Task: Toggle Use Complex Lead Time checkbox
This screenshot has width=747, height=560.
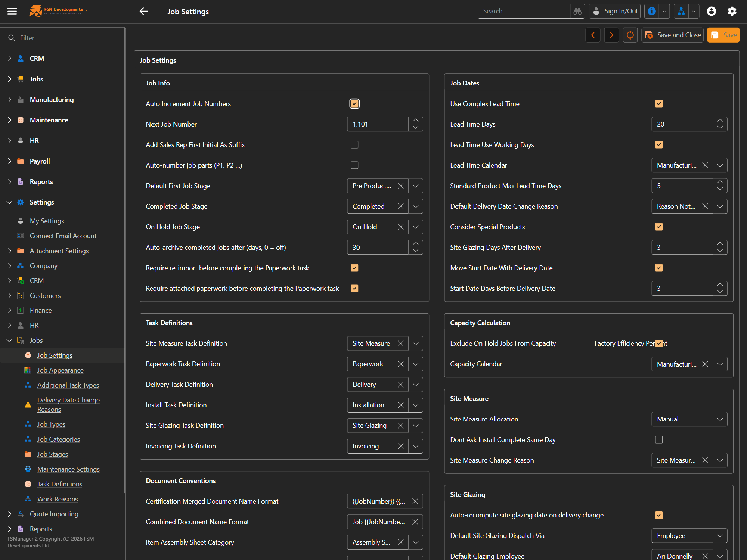Action: point(659,104)
